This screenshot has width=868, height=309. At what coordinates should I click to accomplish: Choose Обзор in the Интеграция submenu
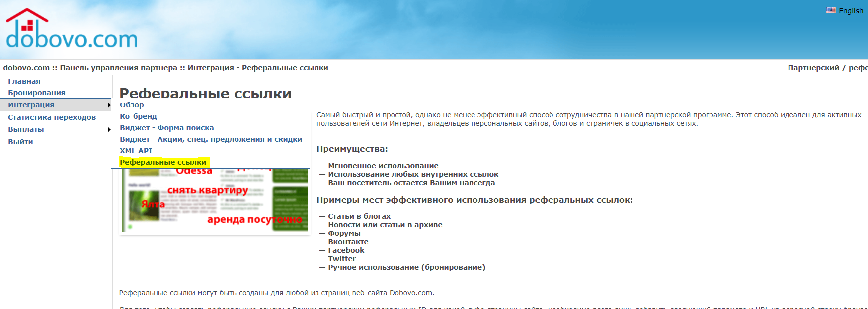(132, 105)
